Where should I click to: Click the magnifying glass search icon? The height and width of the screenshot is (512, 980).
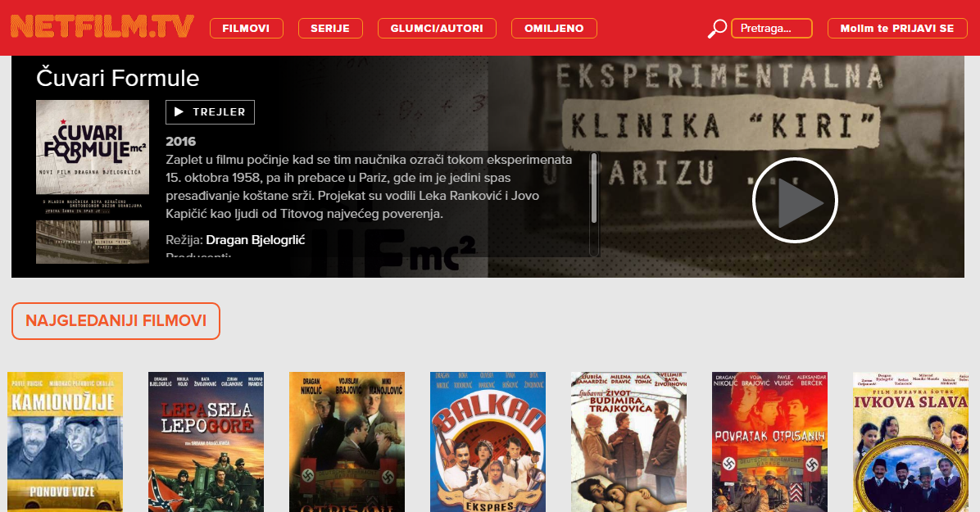[x=717, y=29]
